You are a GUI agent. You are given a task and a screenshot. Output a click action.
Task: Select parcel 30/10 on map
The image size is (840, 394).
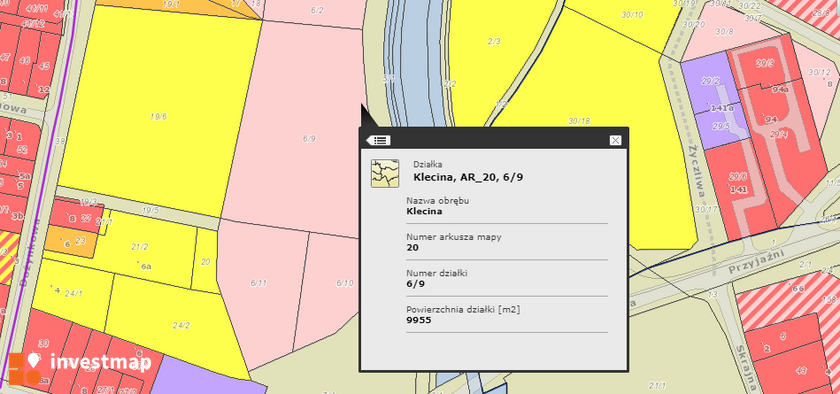click(632, 15)
